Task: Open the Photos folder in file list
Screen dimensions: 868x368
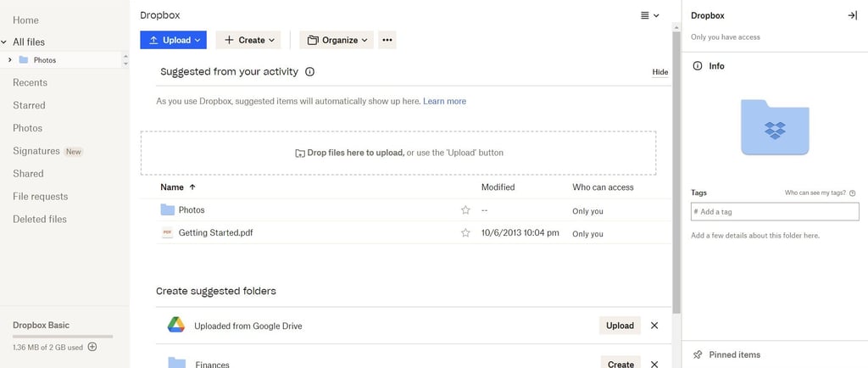Action: (x=192, y=210)
